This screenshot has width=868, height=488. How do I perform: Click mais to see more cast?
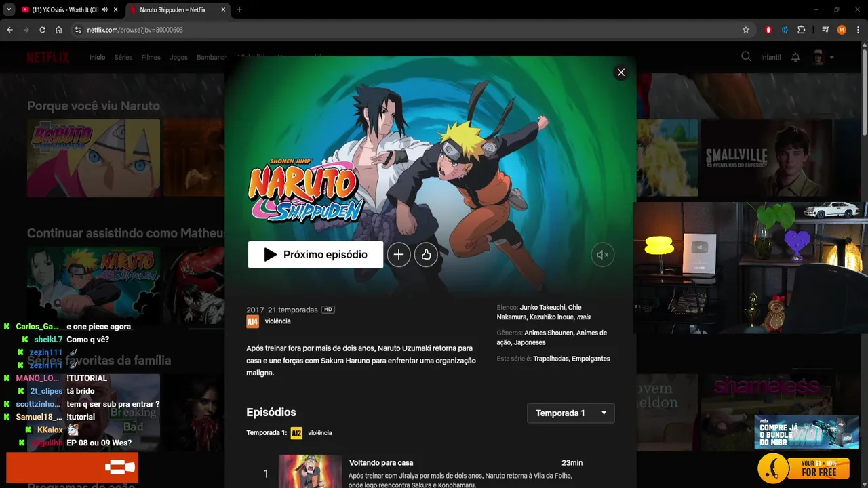coord(583,317)
